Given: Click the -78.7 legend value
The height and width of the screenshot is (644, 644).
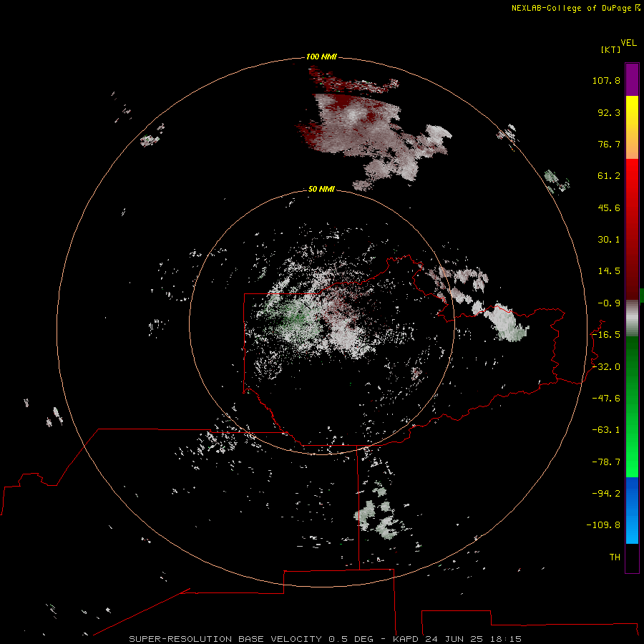Looking at the screenshot, I should [606, 462].
